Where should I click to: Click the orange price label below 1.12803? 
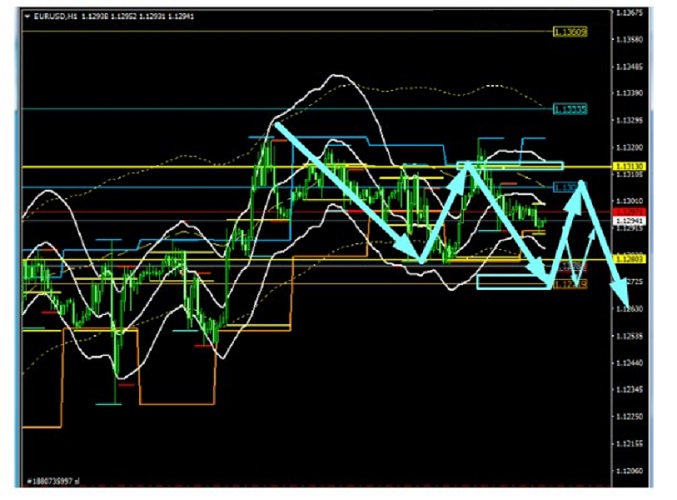(x=571, y=284)
